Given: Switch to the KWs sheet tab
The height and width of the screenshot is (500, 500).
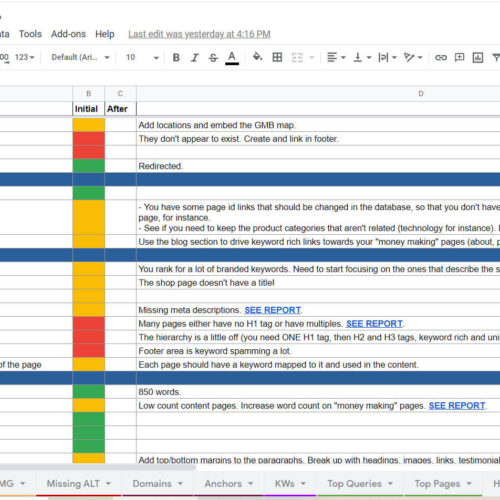Looking at the screenshot, I should tap(284, 483).
